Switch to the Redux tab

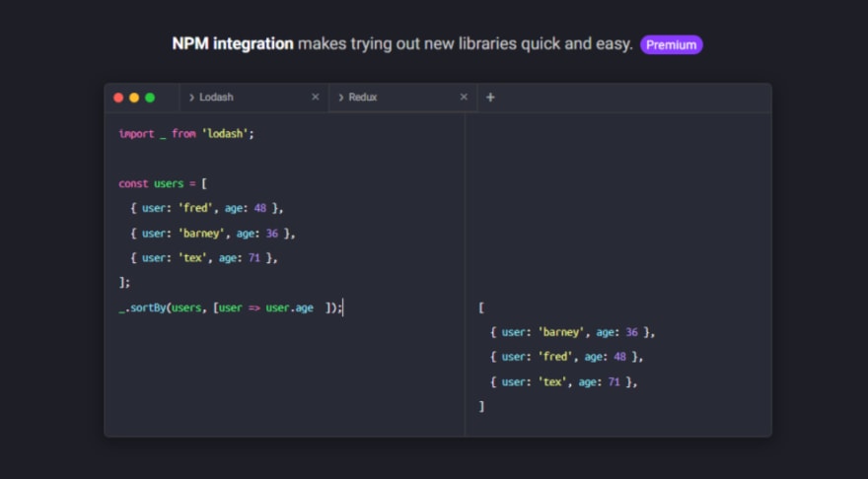(x=403, y=98)
